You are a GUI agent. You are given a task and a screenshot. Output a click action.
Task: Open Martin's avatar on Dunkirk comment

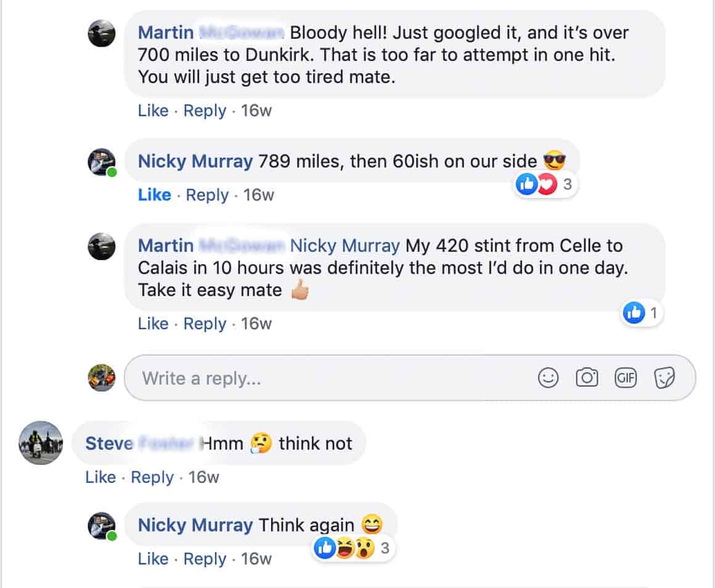click(101, 33)
